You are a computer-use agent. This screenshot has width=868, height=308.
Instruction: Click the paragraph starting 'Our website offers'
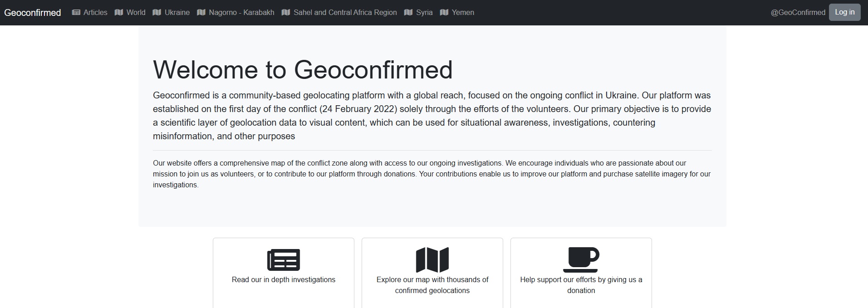click(432, 174)
